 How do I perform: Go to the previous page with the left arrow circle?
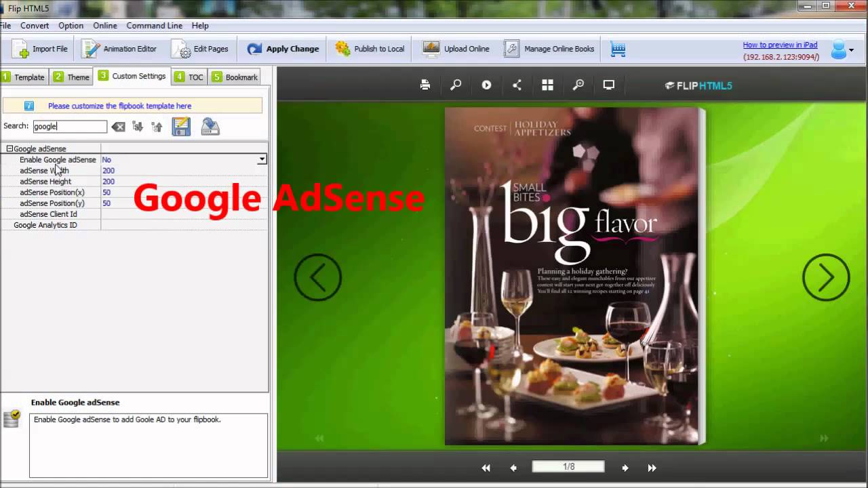coord(317,277)
